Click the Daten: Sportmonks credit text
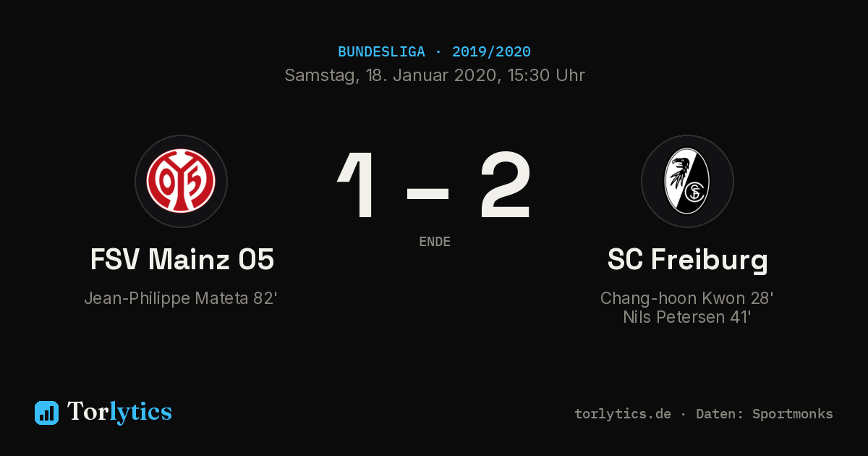 click(x=765, y=414)
